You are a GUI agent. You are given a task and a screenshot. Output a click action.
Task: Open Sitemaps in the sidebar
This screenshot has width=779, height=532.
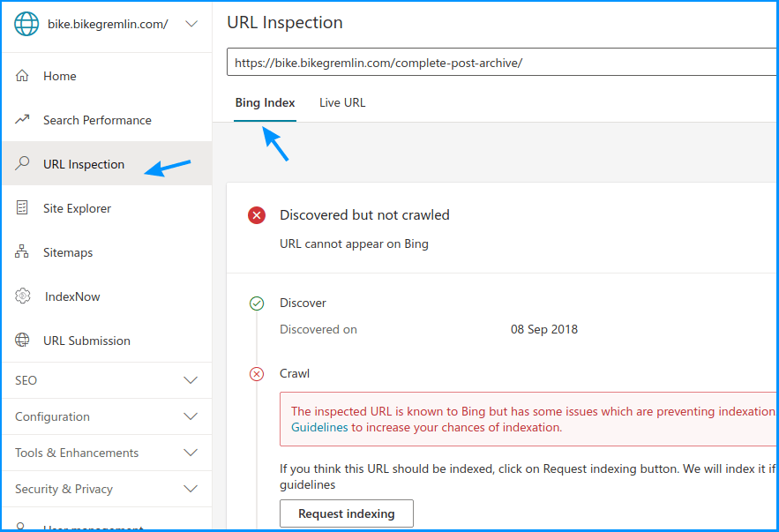[x=107, y=251]
